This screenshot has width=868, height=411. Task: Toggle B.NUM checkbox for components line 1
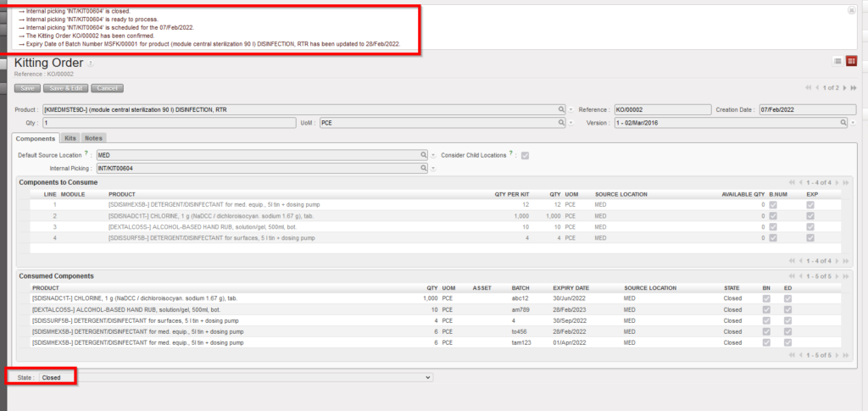click(772, 204)
